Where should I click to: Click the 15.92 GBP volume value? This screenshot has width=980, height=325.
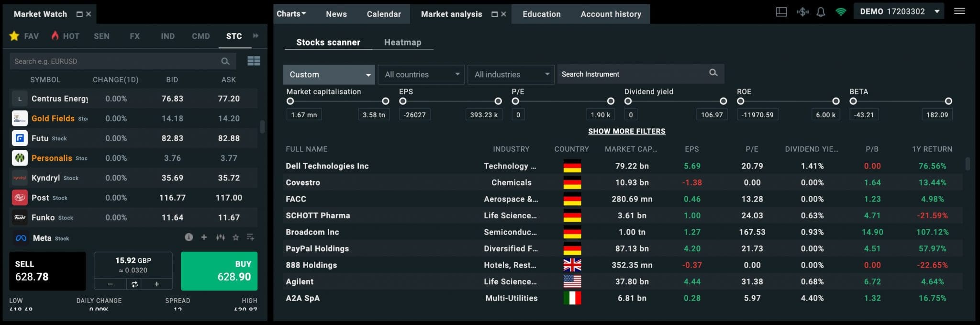133,260
